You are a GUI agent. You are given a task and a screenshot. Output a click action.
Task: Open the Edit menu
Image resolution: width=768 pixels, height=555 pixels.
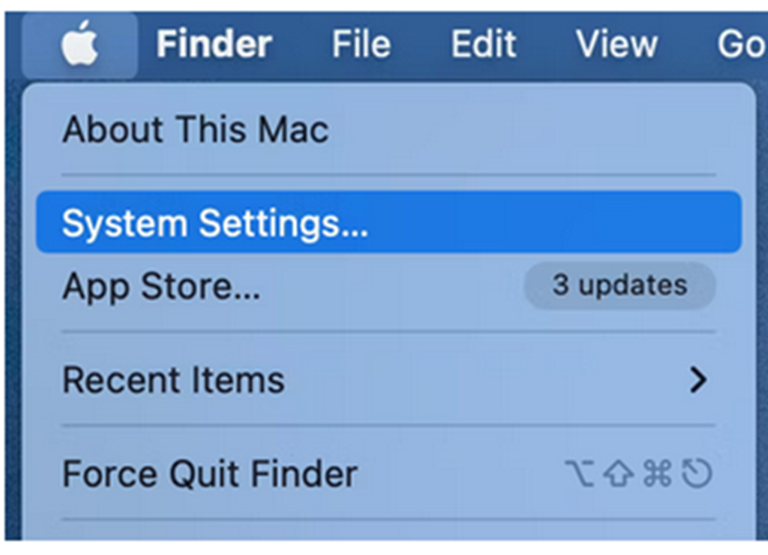click(x=483, y=44)
